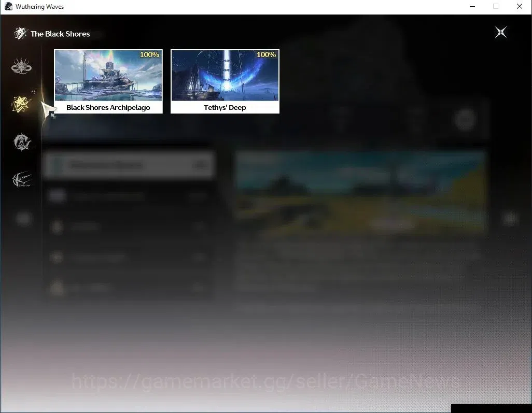Close the Wuthering Waves window
The image size is (532, 413).
pos(520,6)
